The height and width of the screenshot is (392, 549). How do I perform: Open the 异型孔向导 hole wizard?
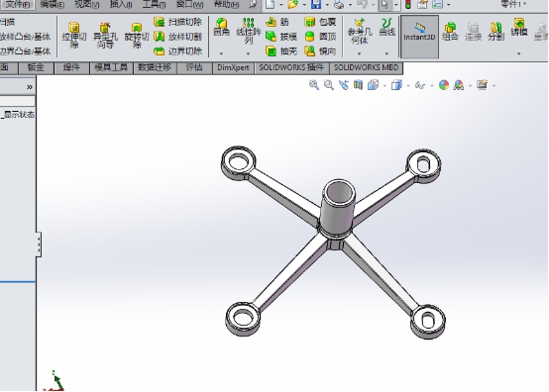pyautogui.click(x=105, y=35)
